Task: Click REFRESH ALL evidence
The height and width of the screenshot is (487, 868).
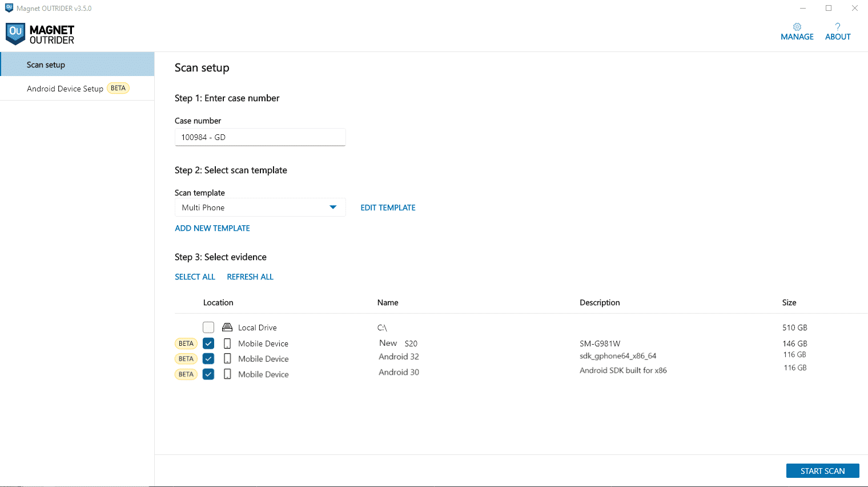Action: click(250, 277)
